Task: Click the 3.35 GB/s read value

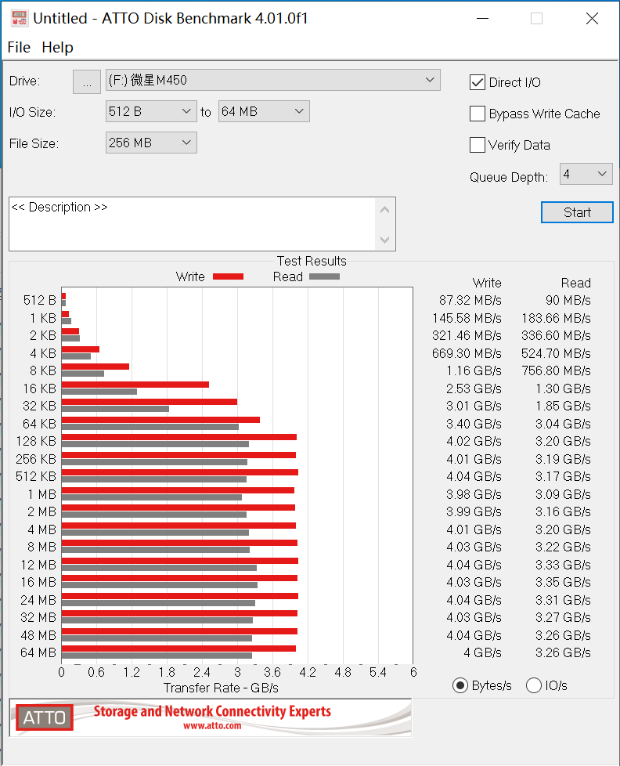Action: [x=563, y=582]
